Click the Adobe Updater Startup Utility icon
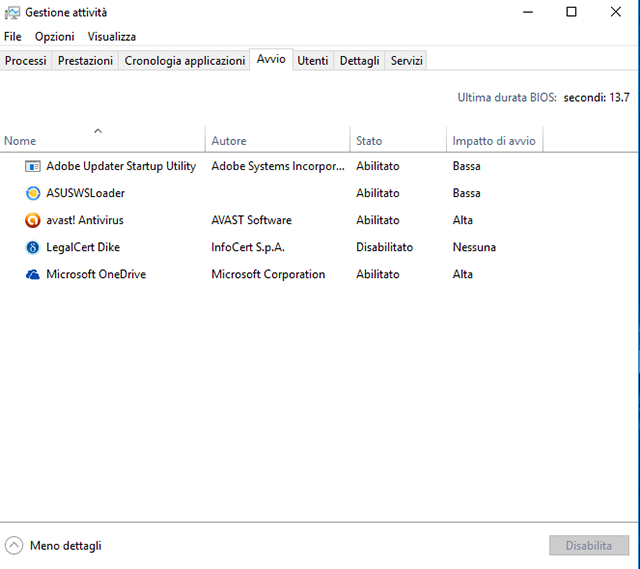Screen dimensions: 640x569 33,166
